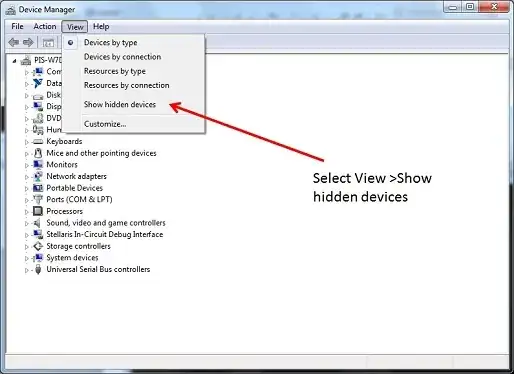Select 'Ports (COM & LPT)' row

click(x=79, y=199)
